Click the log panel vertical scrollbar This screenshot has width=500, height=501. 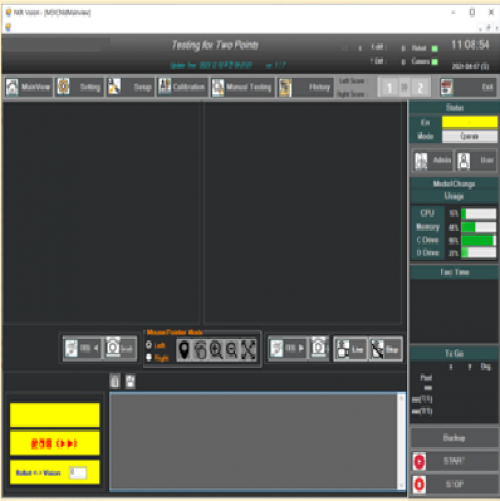(401, 441)
